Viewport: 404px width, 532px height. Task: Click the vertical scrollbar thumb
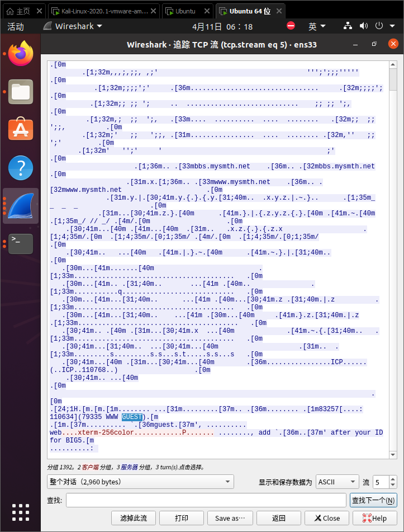coord(393,80)
